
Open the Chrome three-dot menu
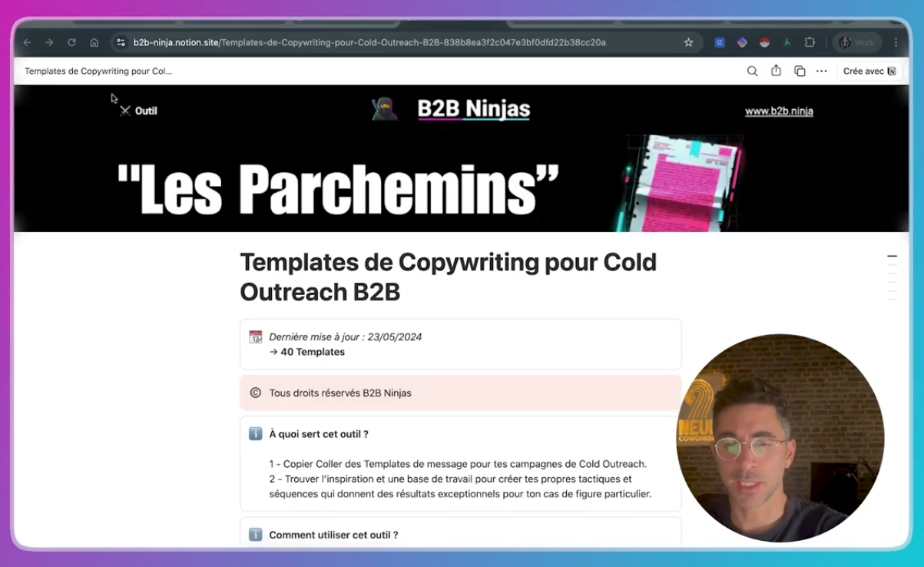896,43
